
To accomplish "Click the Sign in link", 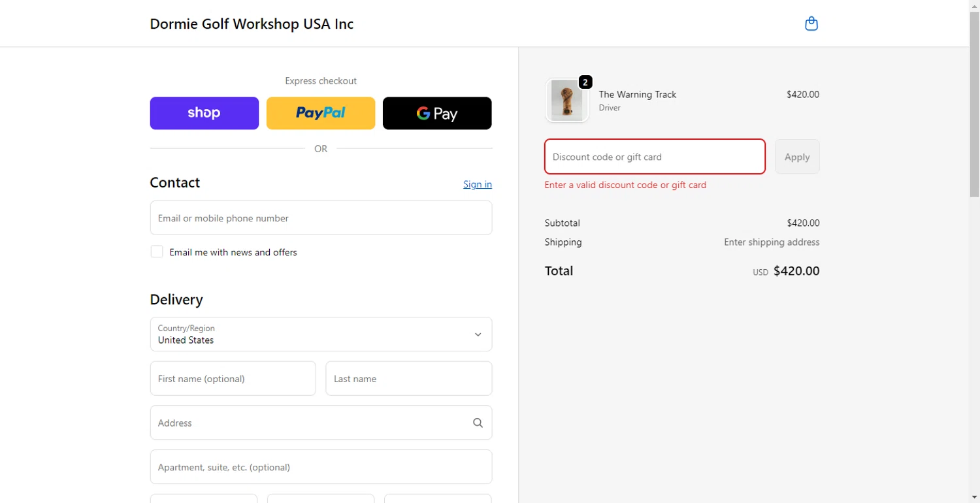I will click(478, 184).
